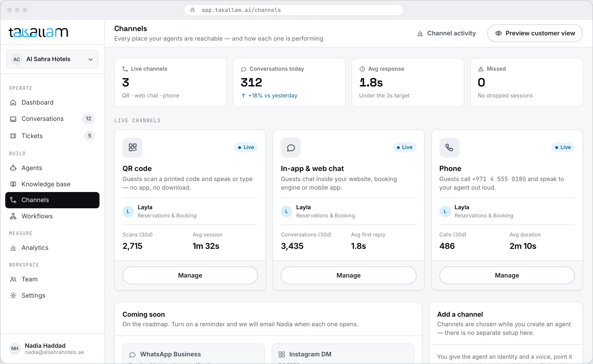Screen dimensions: 593x364
Task: Open Tickets in the sidebar
Action: click(x=52, y=136)
